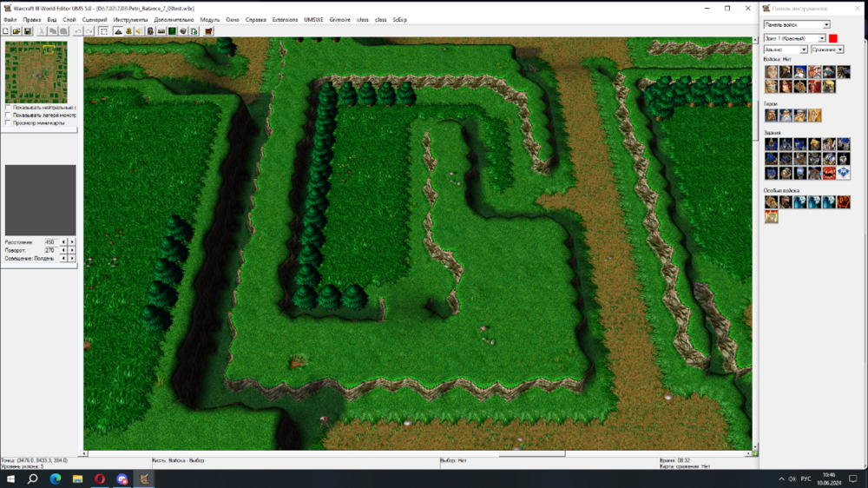The height and width of the screenshot is (488, 868).
Task: Increase Расстояние with the right arrow button
Action: point(72,241)
